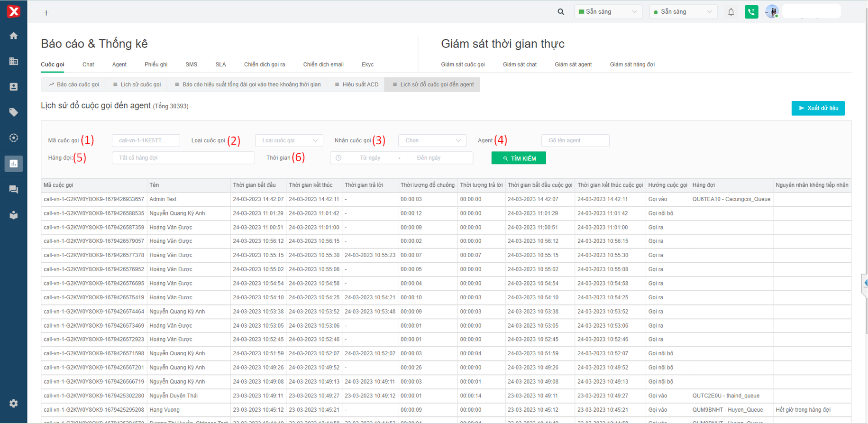Click the search magnifier icon in header
Image resolution: width=868 pixels, height=424 pixels.
pyautogui.click(x=561, y=12)
